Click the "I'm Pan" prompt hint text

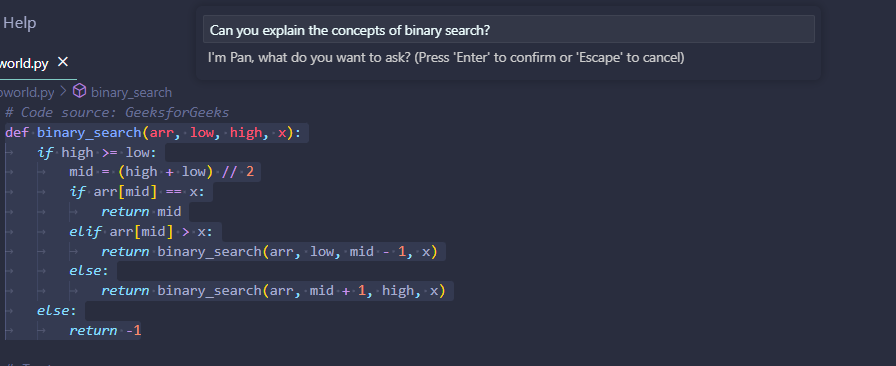click(x=446, y=58)
